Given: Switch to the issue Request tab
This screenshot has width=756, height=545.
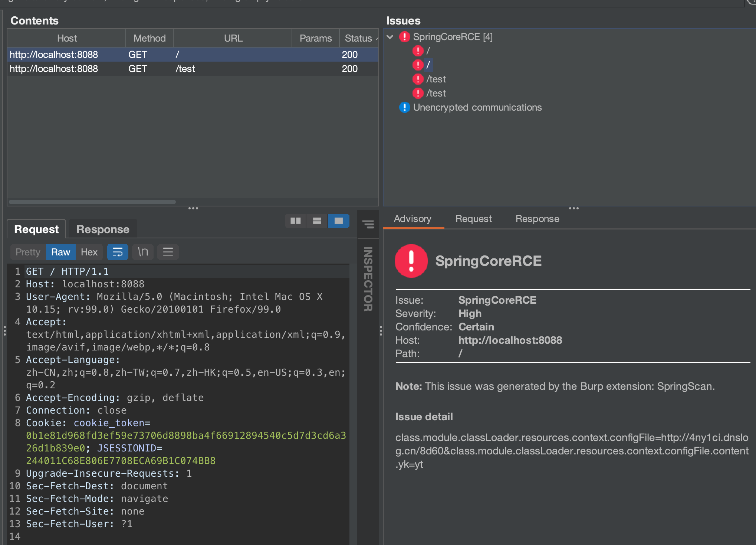Looking at the screenshot, I should coord(473,219).
